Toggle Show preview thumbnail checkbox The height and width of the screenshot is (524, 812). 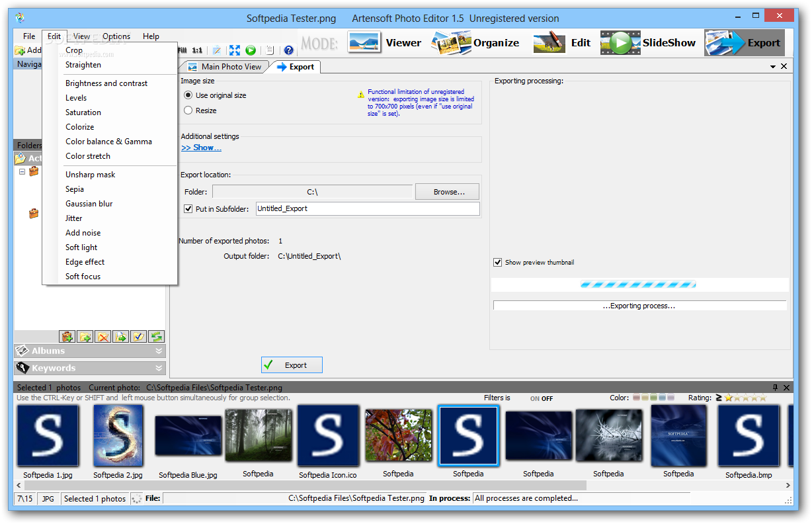point(498,262)
